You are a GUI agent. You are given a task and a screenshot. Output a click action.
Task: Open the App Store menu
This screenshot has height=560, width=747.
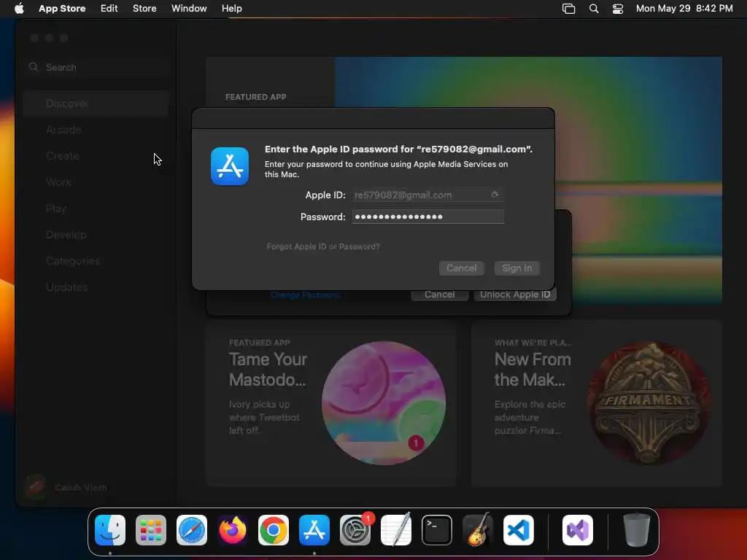(62, 8)
